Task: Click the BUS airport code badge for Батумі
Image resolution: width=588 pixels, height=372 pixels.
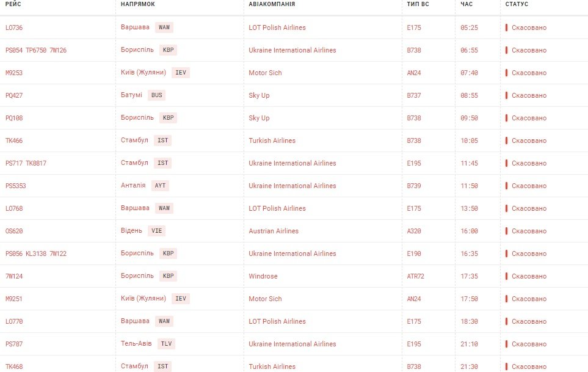Action: pos(156,95)
